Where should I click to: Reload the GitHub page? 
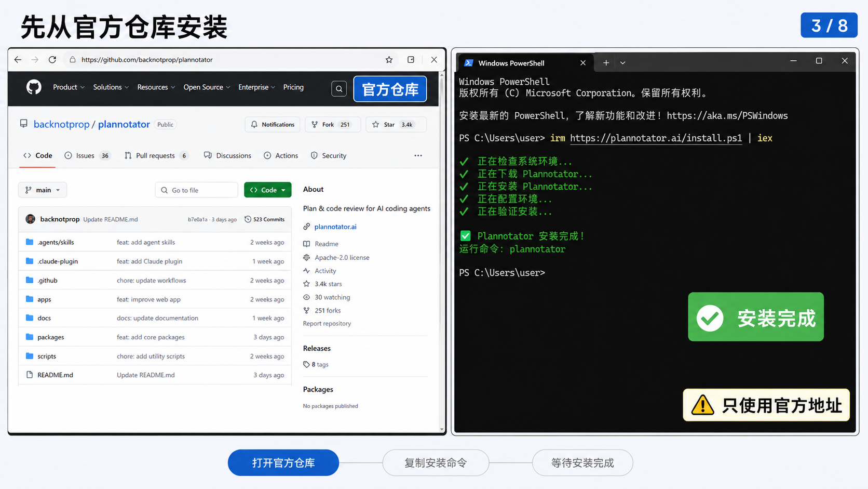(52, 60)
